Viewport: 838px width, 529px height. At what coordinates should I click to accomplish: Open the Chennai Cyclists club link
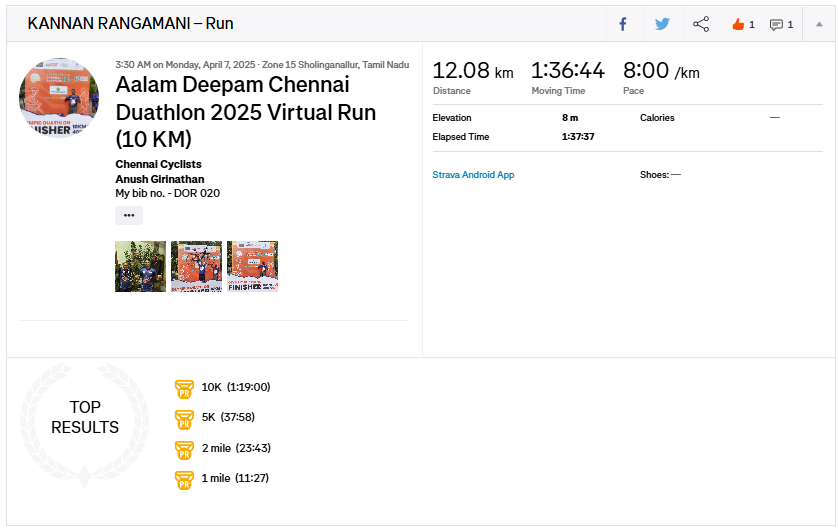click(x=158, y=164)
